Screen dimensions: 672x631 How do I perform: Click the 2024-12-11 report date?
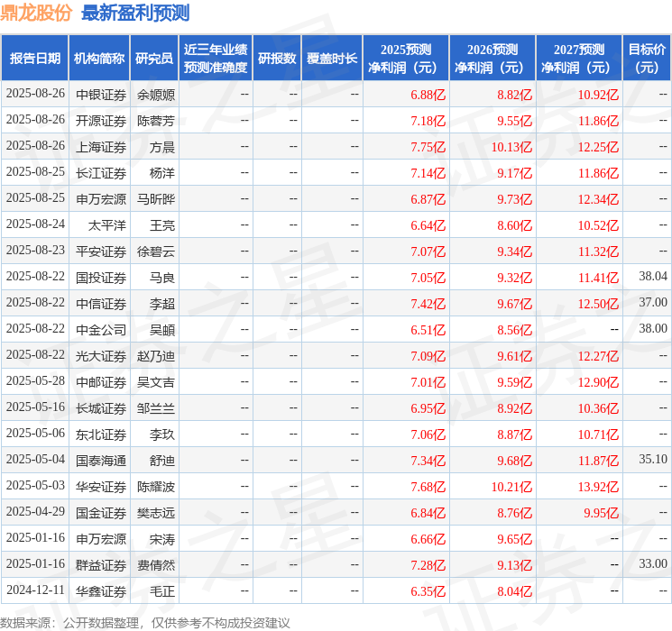pos(35,590)
